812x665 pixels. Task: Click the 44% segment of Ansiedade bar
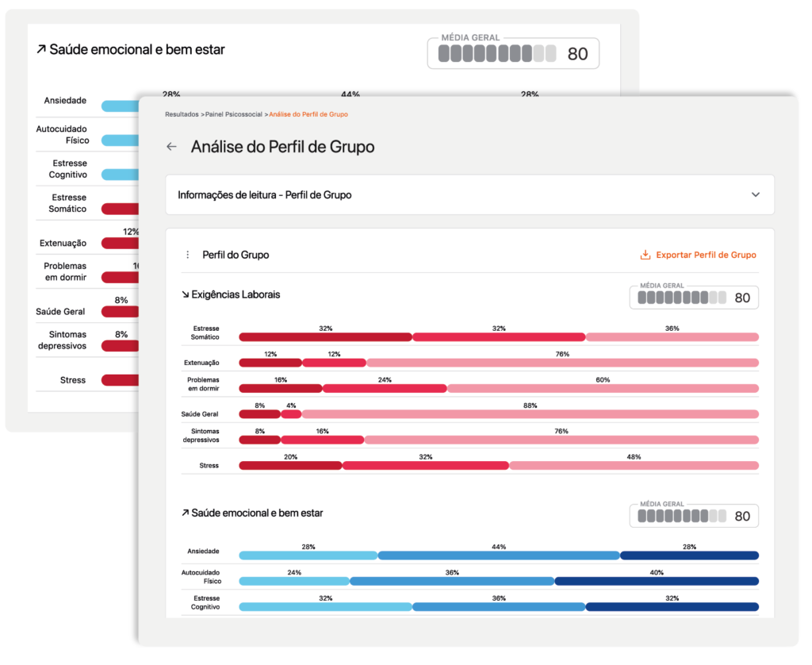[x=498, y=555]
